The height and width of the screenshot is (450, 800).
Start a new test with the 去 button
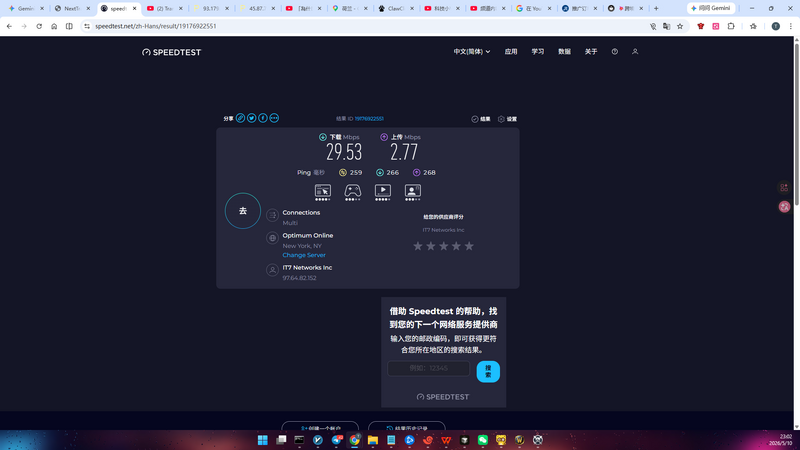pos(243,211)
